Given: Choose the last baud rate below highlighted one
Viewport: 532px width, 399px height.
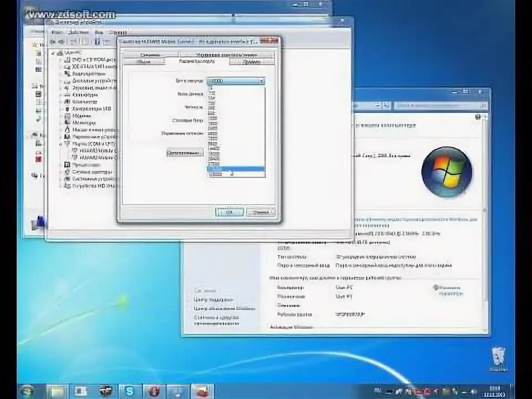Looking at the screenshot, I should 236,174.
